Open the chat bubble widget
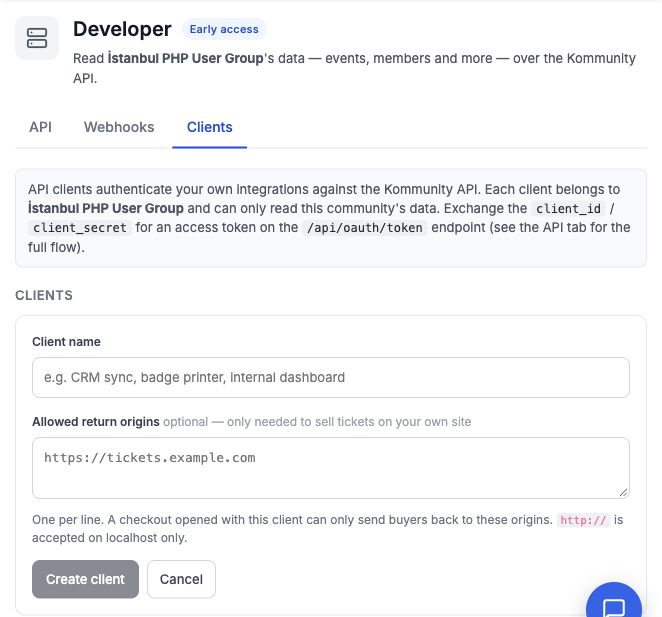Screen dimensions: 662x617 (614, 604)
